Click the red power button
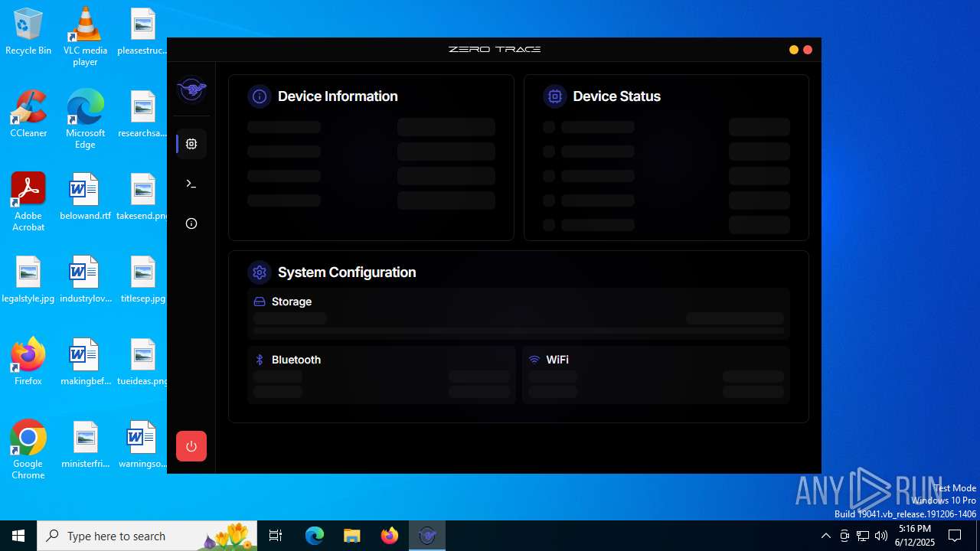 pos(191,446)
